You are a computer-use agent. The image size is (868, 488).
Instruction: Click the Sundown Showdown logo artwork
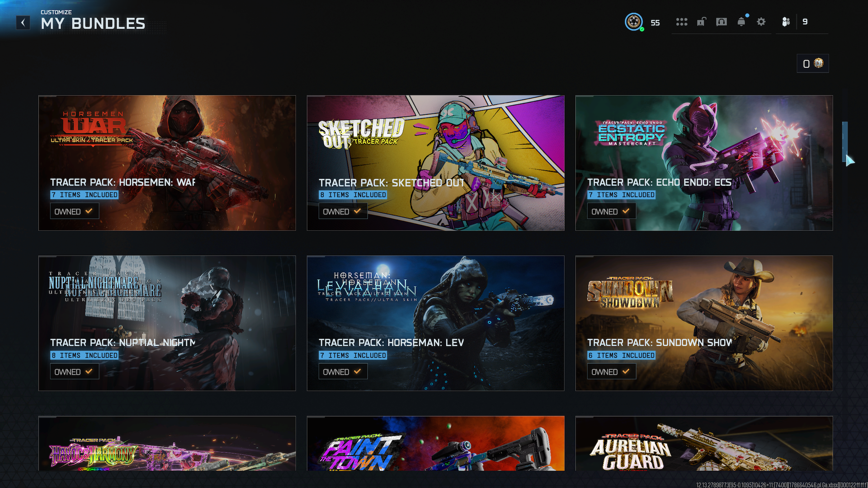[630, 292]
